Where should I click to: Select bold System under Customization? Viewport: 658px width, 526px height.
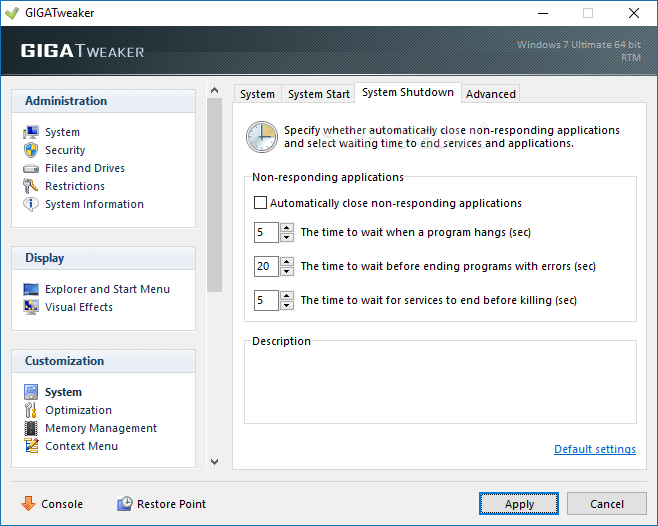(x=63, y=392)
